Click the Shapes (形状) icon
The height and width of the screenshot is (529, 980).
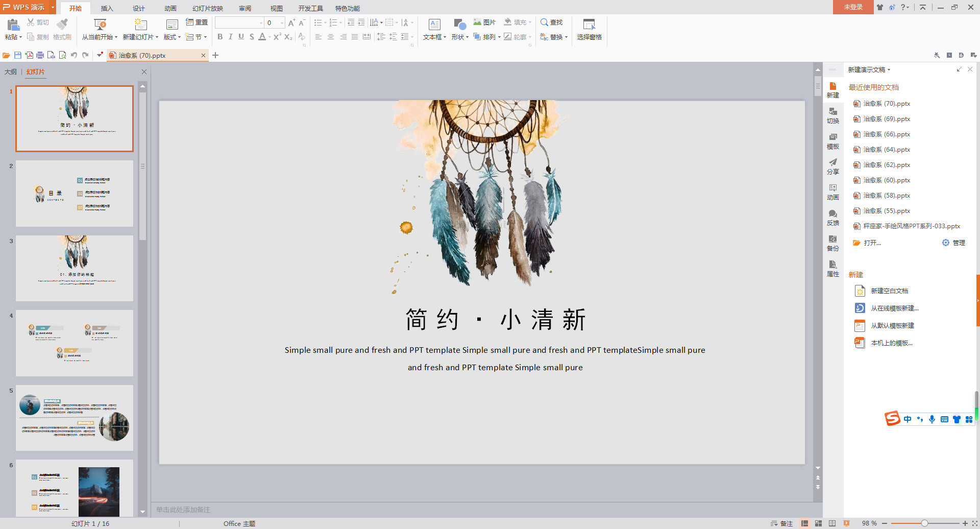click(x=459, y=24)
